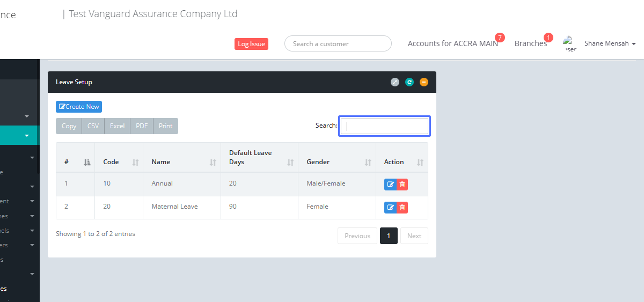Image resolution: width=644 pixels, height=302 pixels.
Task: Refresh the Leave Setup panel
Action: click(x=409, y=82)
